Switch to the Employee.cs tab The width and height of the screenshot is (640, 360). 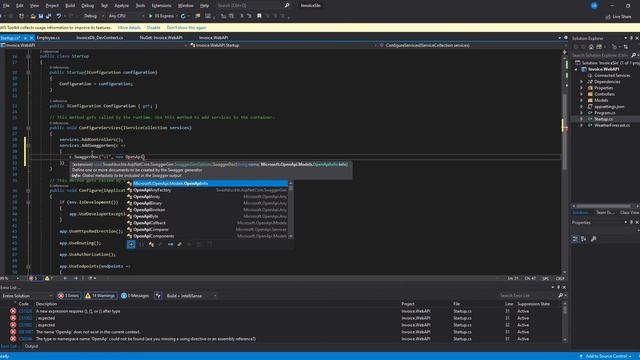point(48,38)
